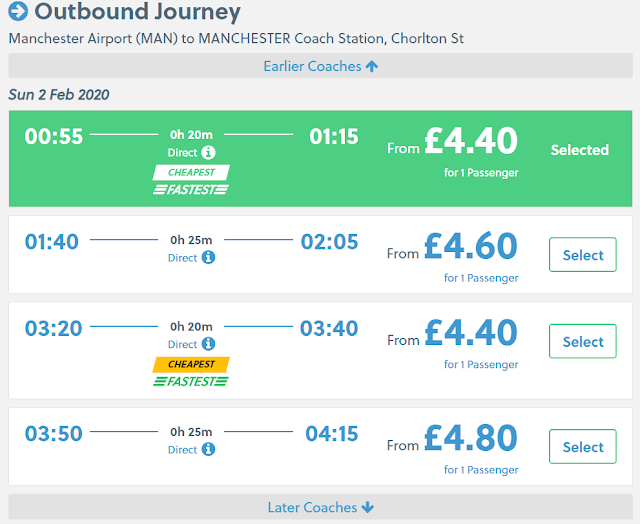640x524 pixels.
Task: Open Direct details for 03:50 journey
Action: pos(182,450)
